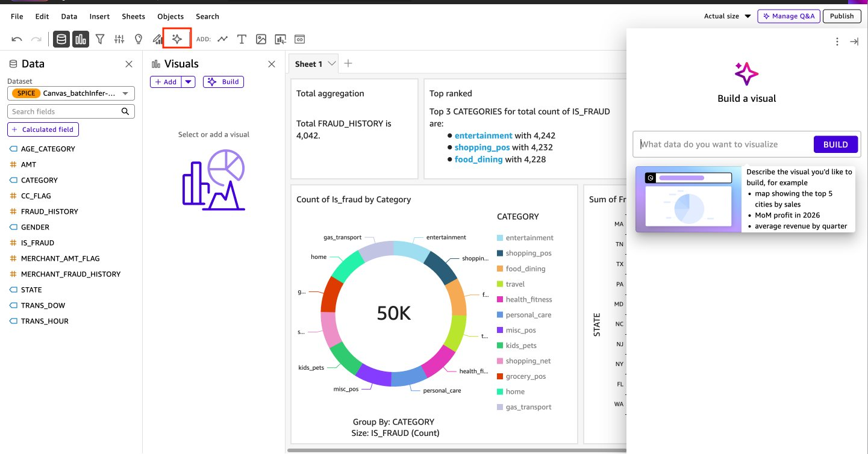Undo the last action

tap(17, 39)
